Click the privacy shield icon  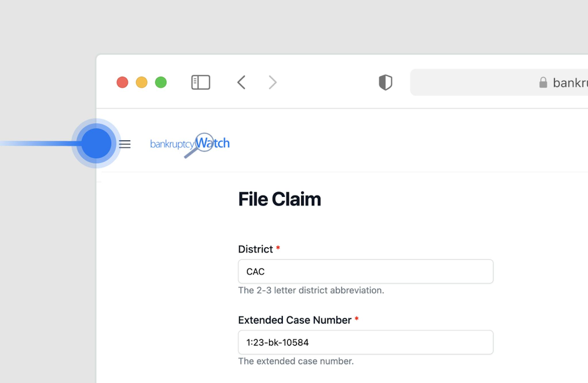[385, 82]
